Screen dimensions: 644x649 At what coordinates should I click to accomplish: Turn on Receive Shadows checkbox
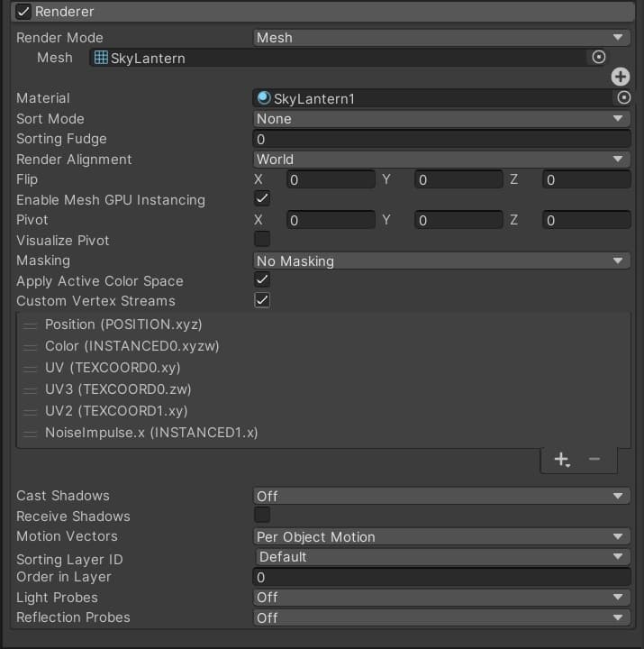[262, 516]
